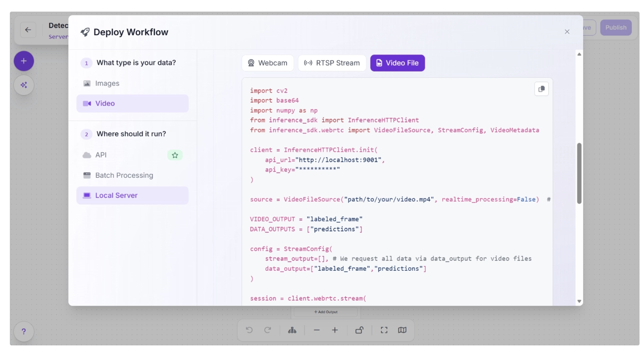Image resolution: width=644 pixels, height=353 pixels.
Task: Copy the code snippet with the copy icon
Action: pos(541,89)
